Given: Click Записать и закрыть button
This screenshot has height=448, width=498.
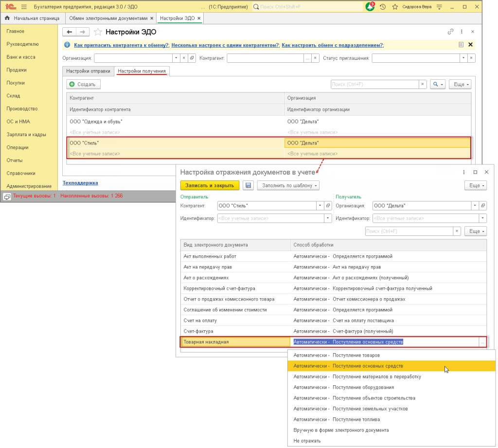Looking at the screenshot, I should (x=210, y=185).
